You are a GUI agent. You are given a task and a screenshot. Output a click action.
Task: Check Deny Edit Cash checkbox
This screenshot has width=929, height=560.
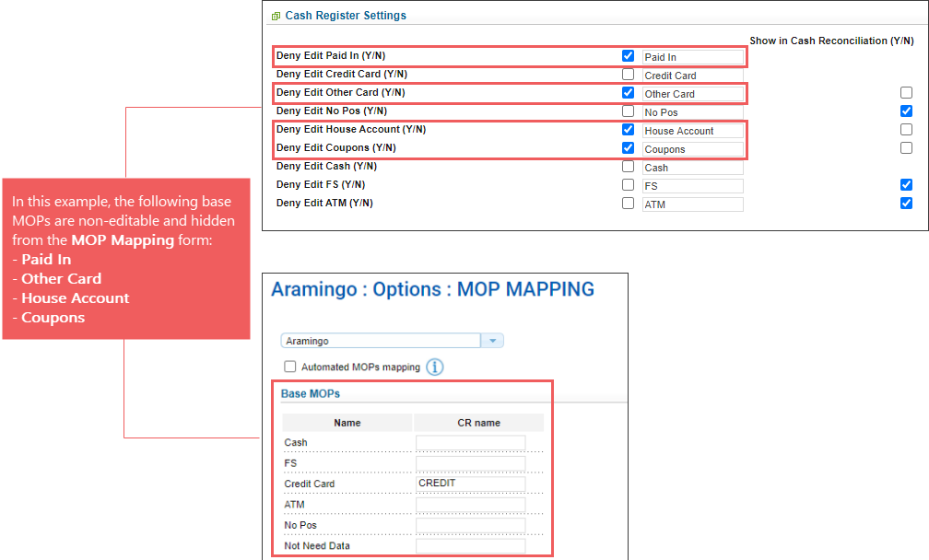(628, 167)
